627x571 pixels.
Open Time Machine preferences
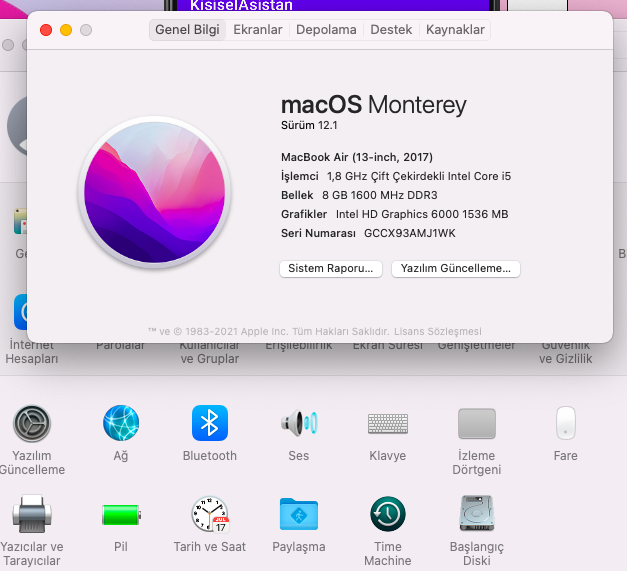tap(387, 514)
